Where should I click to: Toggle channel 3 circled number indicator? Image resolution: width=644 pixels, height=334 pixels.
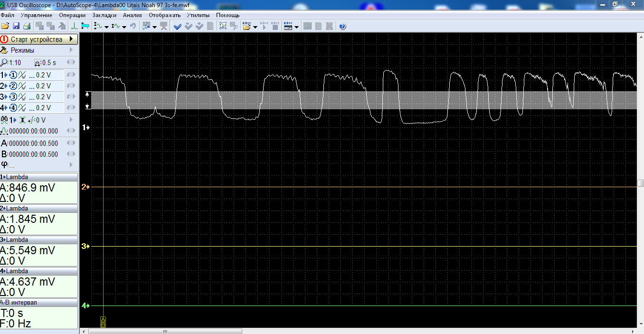coord(13,97)
